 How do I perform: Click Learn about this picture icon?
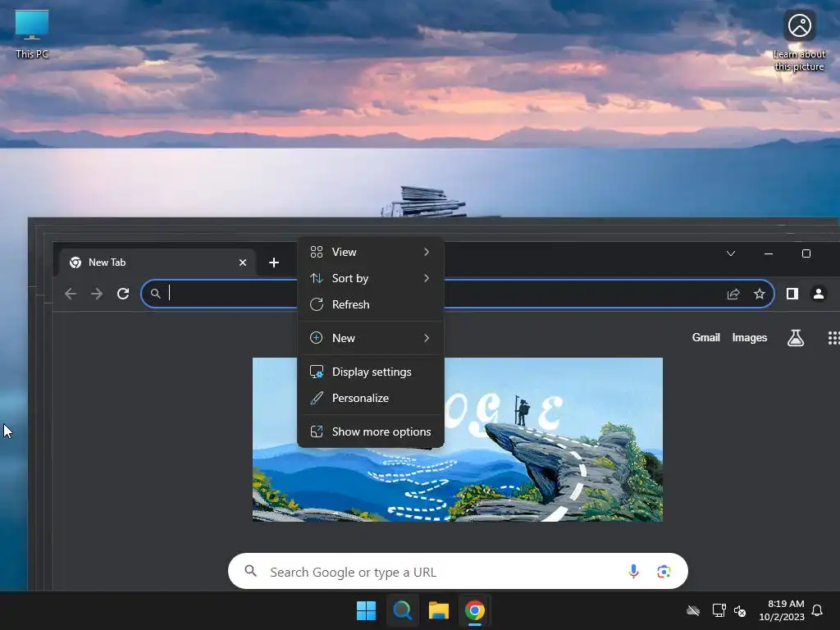point(799,41)
